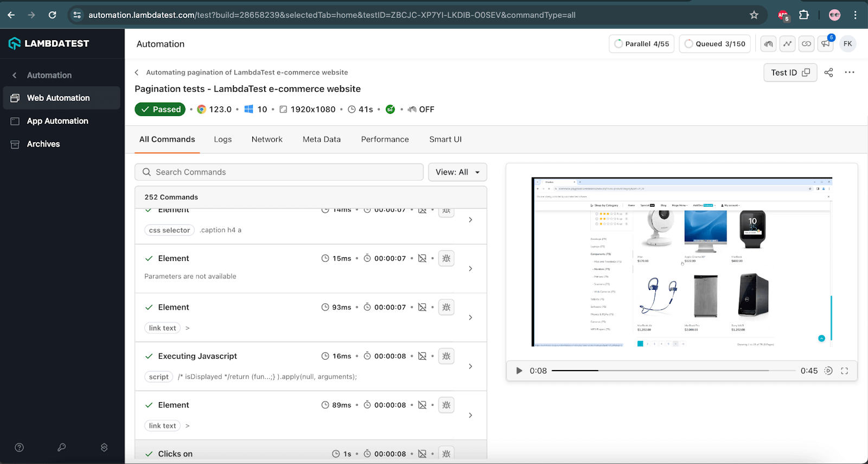Click the build name breadcrumb link
The image size is (868, 464).
coord(247,72)
